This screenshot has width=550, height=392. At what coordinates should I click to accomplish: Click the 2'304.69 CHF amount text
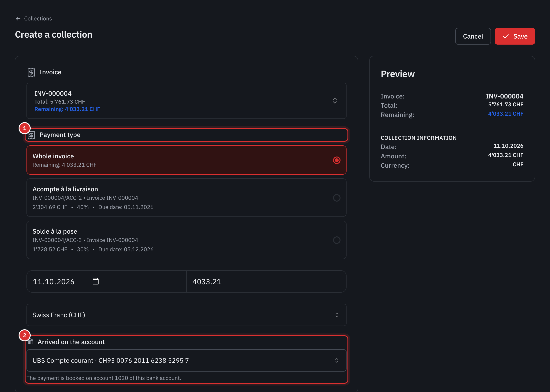(x=50, y=207)
